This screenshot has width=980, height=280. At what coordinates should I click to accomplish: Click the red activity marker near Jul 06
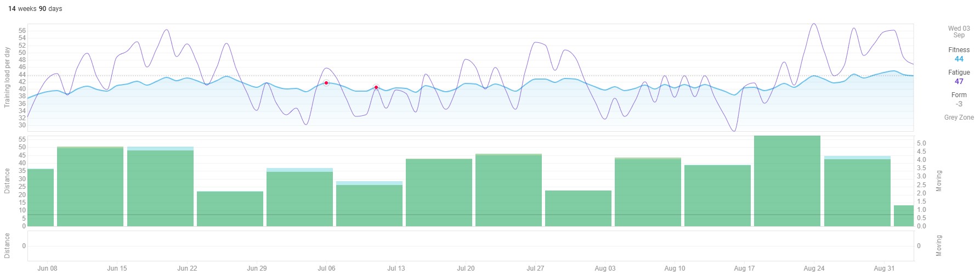[326, 83]
